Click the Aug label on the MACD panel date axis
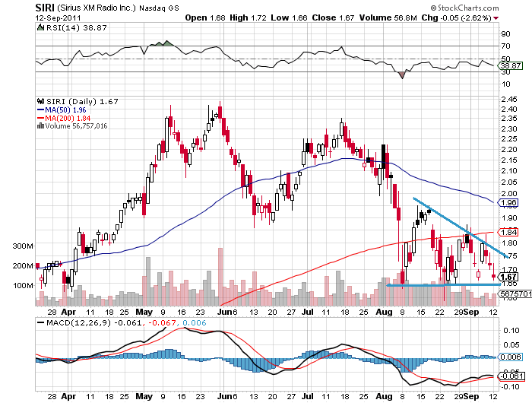Image resolution: width=532 pixels, height=403 pixels. [x=384, y=396]
